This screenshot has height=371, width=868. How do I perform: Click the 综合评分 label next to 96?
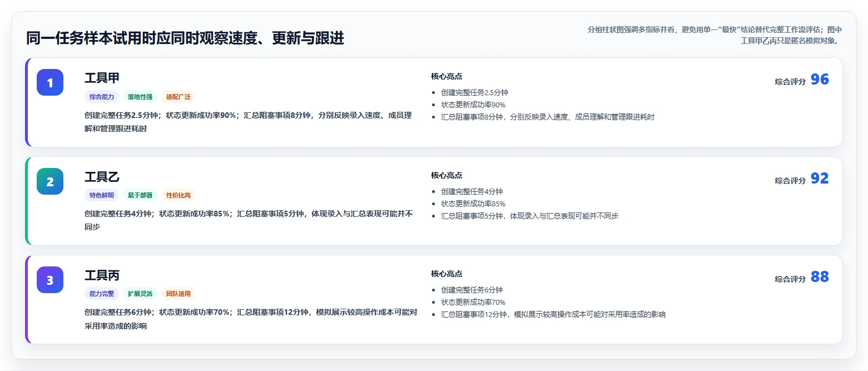click(x=790, y=82)
